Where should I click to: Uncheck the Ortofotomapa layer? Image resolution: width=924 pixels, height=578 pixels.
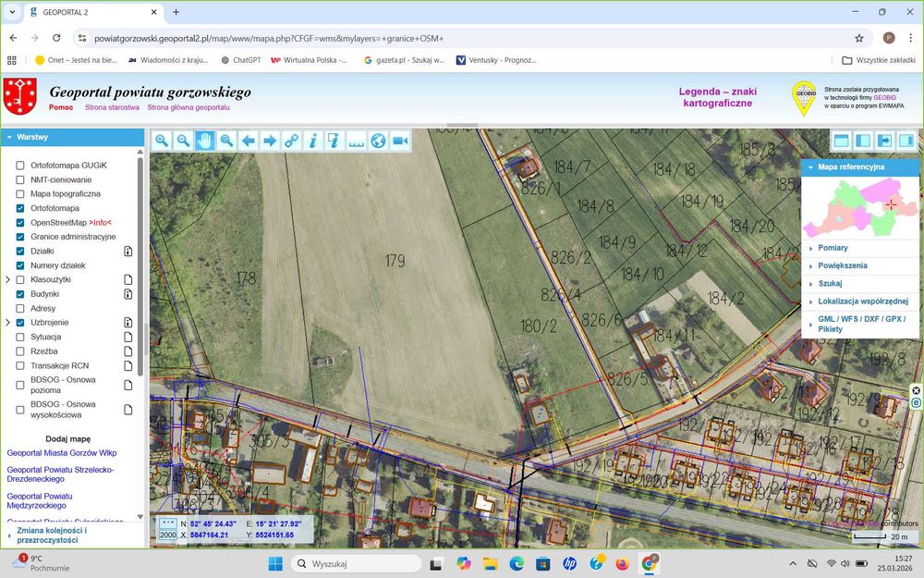[20, 208]
